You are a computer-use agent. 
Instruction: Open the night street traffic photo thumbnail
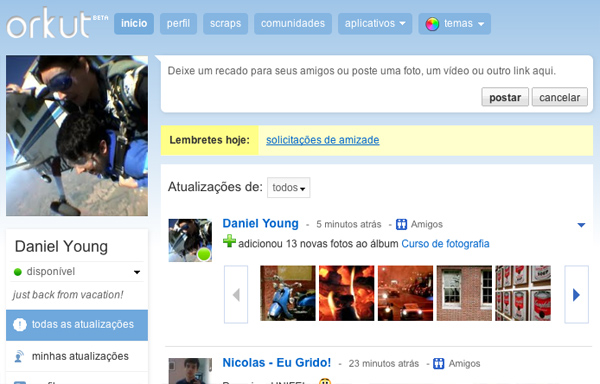pyautogui.click(x=406, y=293)
